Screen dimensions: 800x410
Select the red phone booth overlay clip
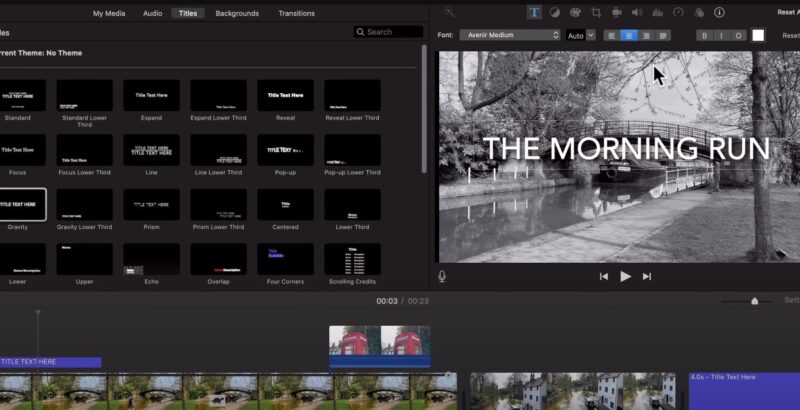pos(380,347)
